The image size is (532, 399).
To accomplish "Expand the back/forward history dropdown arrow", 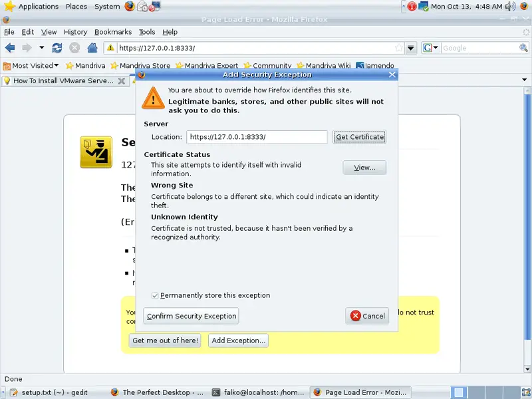I will 41,48.
